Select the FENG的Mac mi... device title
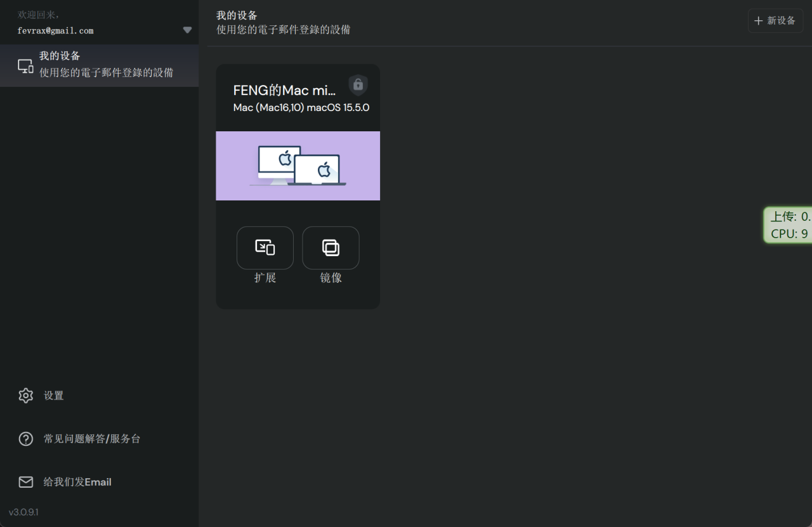812x527 pixels. [x=284, y=90]
